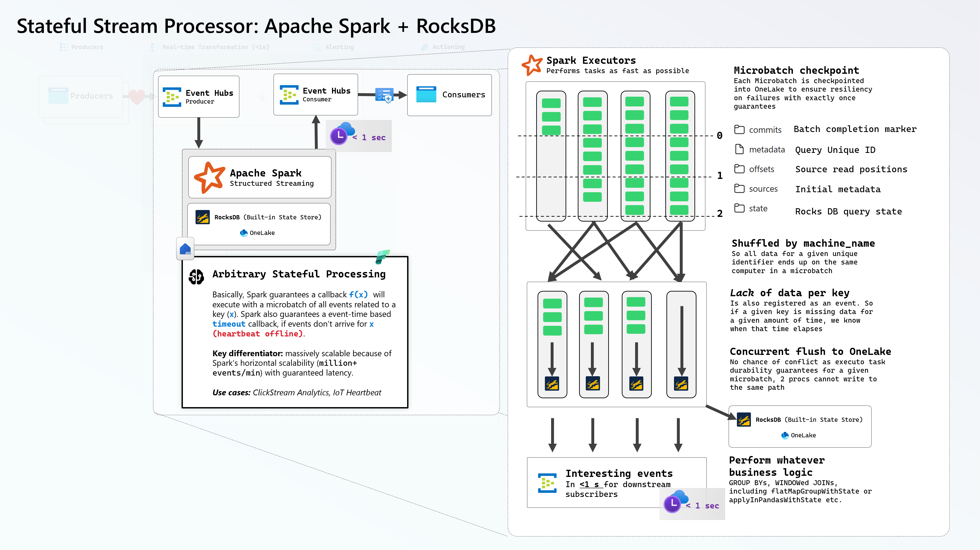Click the Fabric logo above Arbitrary Stateful Processing
This screenshot has width=980, height=550.
382,257
